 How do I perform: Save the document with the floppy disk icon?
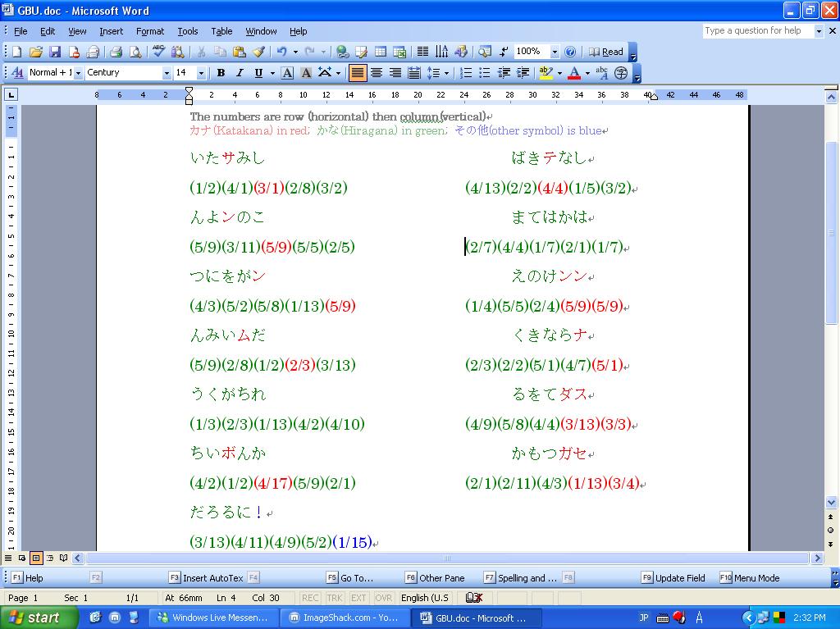55,52
